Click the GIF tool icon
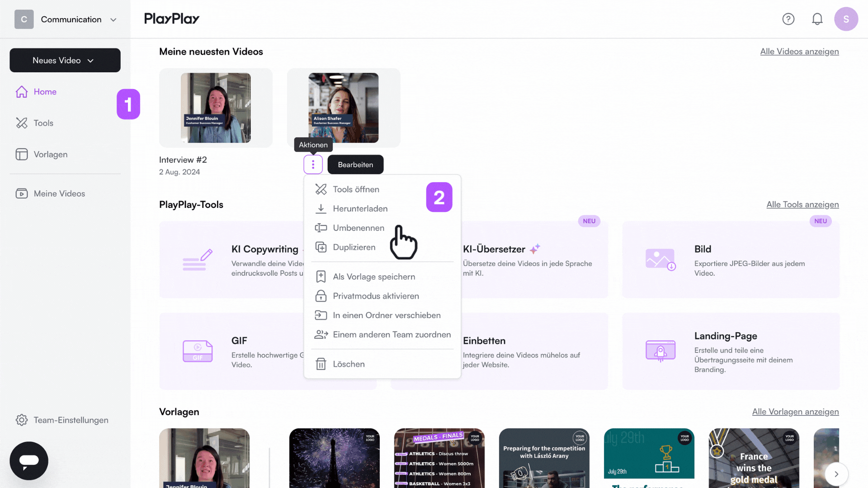The height and width of the screenshot is (488, 868). [x=198, y=351]
